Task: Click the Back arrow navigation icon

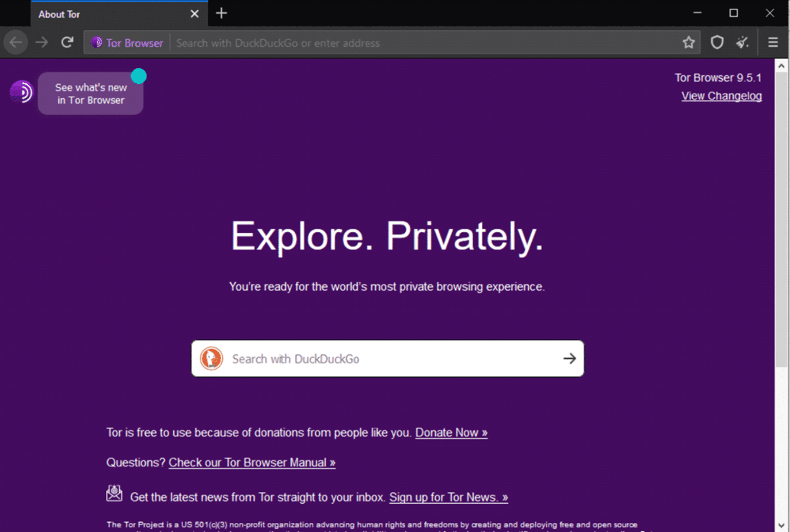Action: [x=16, y=42]
